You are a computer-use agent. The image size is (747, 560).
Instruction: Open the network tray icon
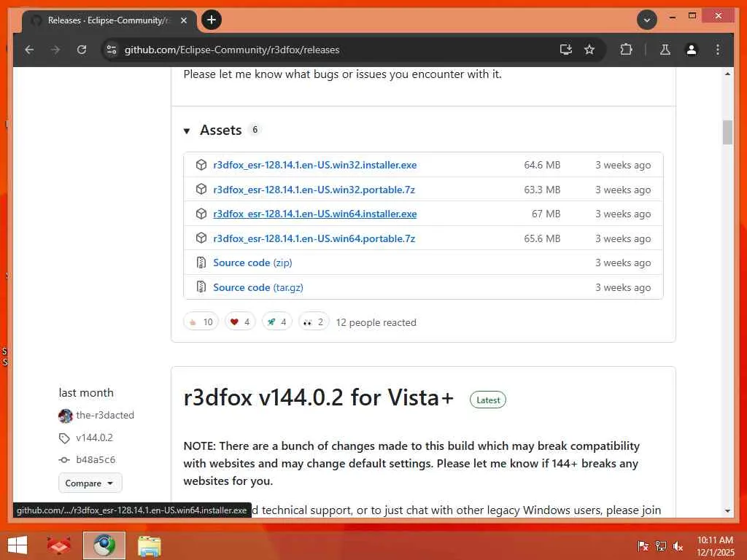click(x=661, y=545)
